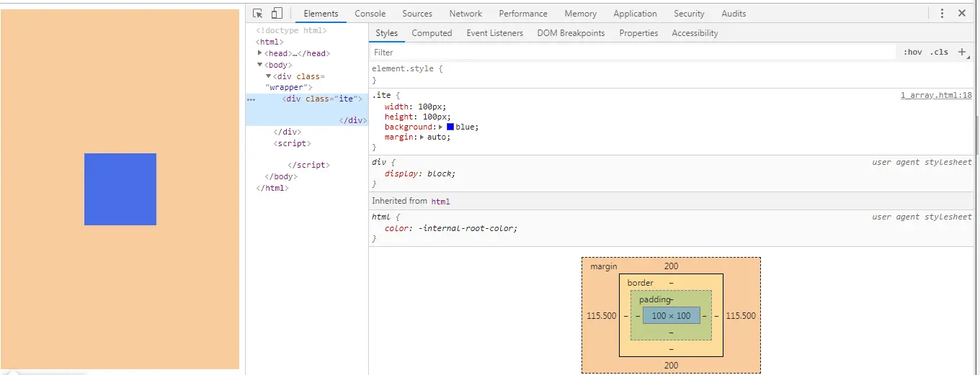980x375 pixels.
Task: Close the DevTools panel
Action: coord(962,13)
